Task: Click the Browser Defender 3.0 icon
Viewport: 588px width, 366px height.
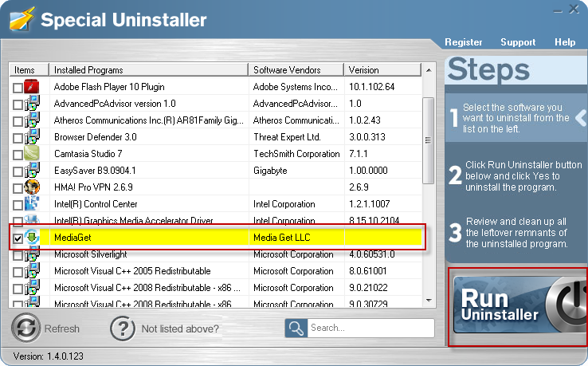Action: click(x=32, y=137)
